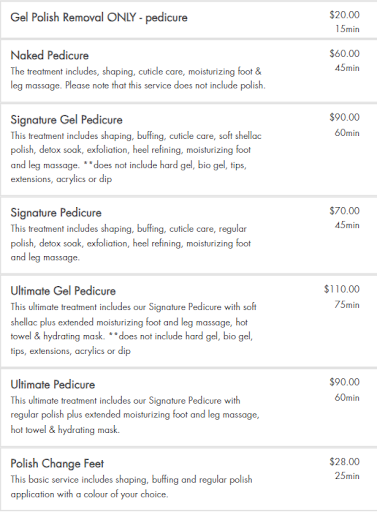Click the Signature Gel Pedicure description paragraph
Screen dimensions: 377x512
(x=136, y=157)
